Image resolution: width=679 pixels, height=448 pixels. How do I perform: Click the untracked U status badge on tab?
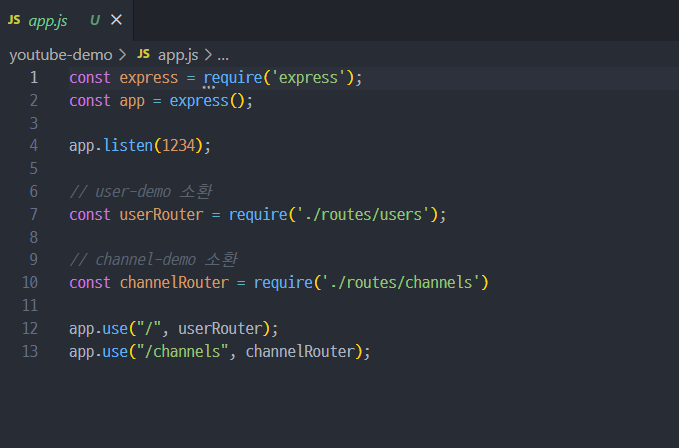(95, 20)
